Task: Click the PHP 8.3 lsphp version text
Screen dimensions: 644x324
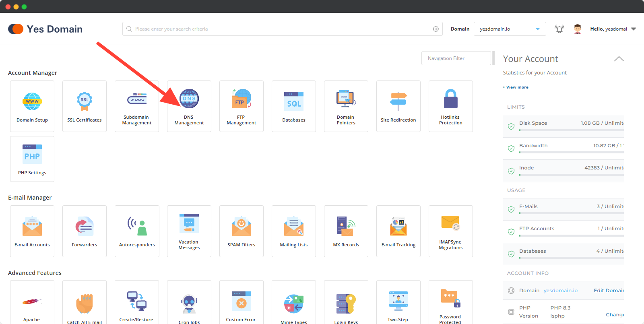Action: [x=560, y=312]
